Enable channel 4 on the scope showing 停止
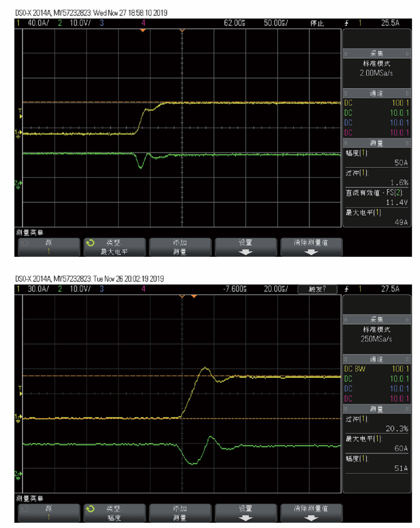The height and width of the screenshot is (528, 420). 143,23
